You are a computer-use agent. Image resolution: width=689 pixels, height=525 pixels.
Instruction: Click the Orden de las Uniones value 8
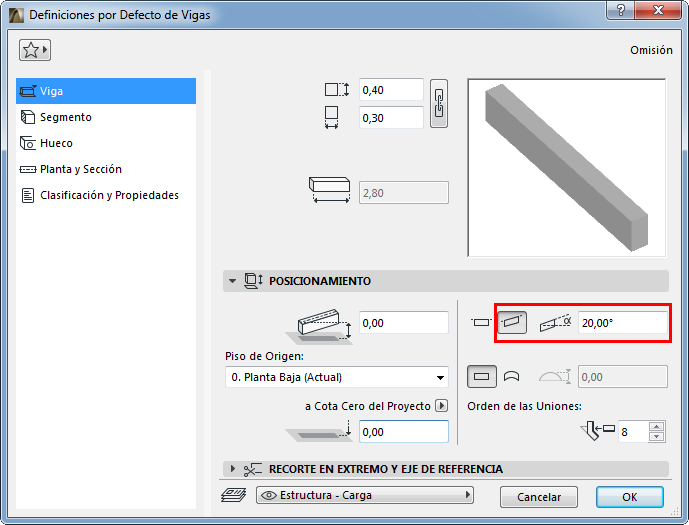(x=633, y=432)
